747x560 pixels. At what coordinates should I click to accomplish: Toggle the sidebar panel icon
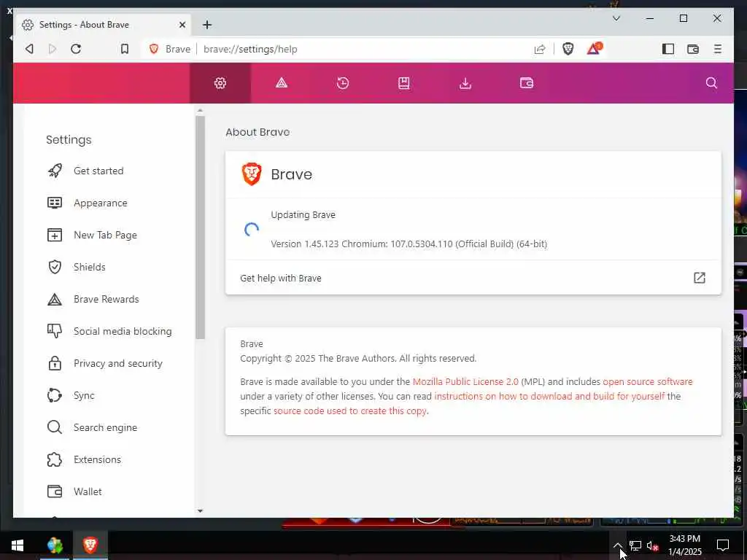668,49
